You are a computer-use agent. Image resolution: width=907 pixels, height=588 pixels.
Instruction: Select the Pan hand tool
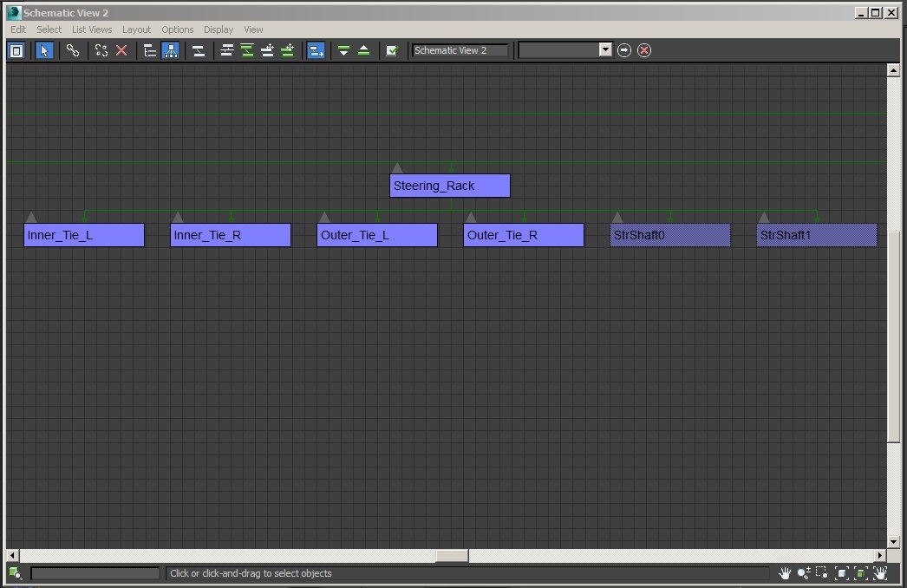[784, 573]
